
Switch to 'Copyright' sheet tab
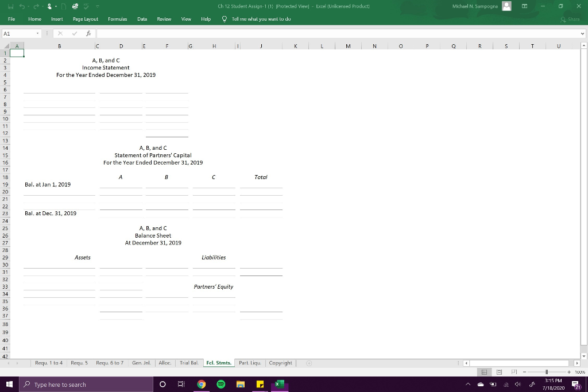[x=280, y=363]
